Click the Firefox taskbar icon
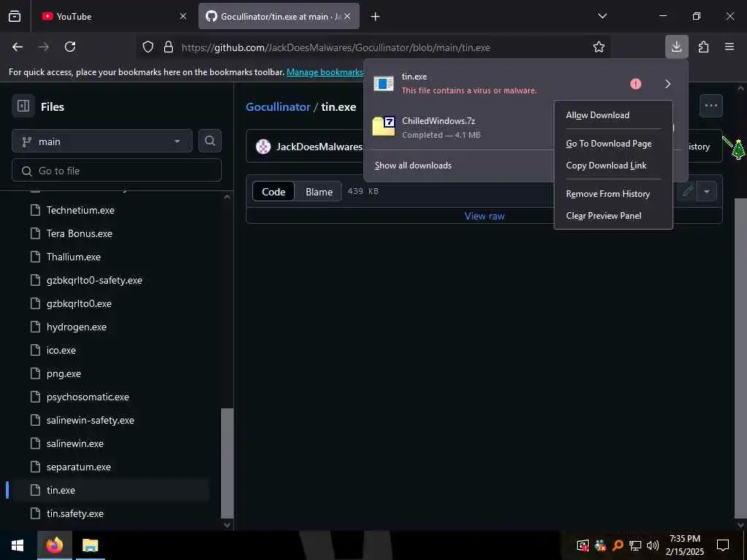Image resolution: width=747 pixels, height=560 pixels. (x=54, y=545)
